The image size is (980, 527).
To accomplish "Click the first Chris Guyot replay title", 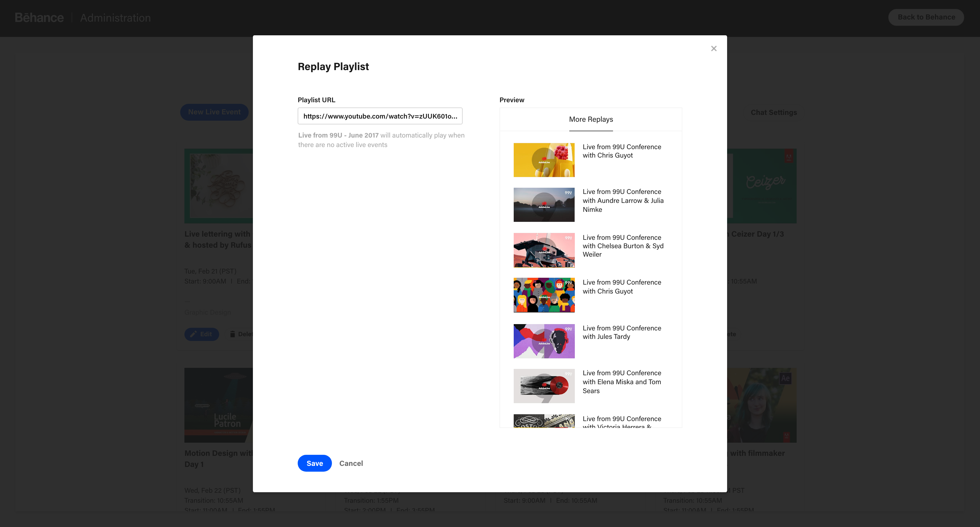I will (622, 151).
